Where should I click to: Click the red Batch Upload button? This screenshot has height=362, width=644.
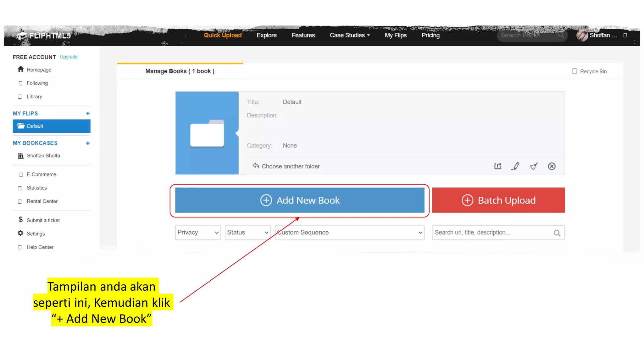498,200
